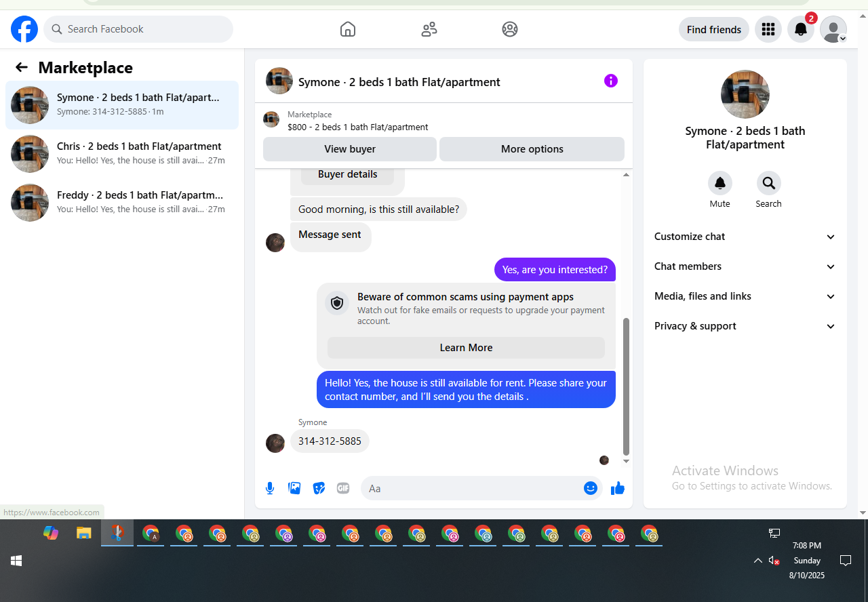Viewport: 868px width, 602px height.
Task: Click the More options button
Action: 532,149
